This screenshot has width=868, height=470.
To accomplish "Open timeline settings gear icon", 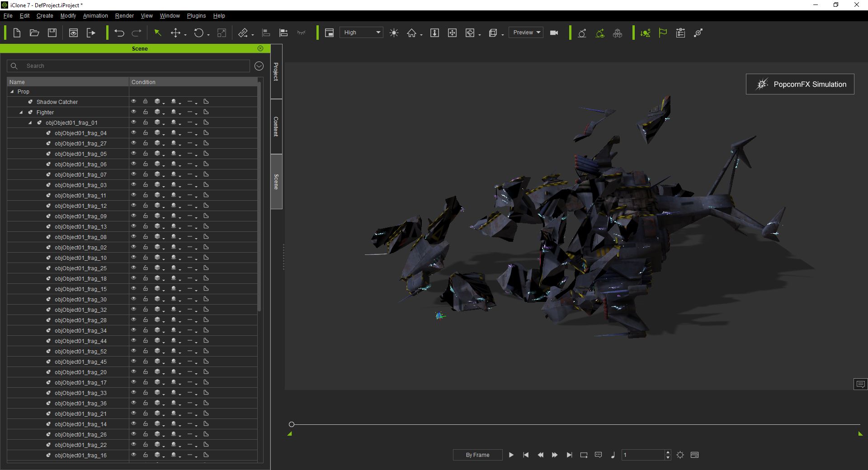I will (680, 455).
